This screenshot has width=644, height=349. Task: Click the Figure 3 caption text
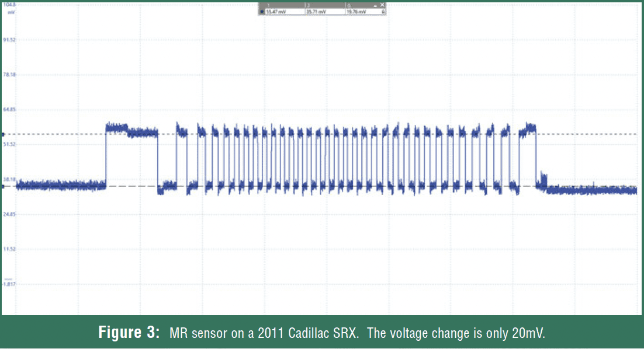pos(321,333)
